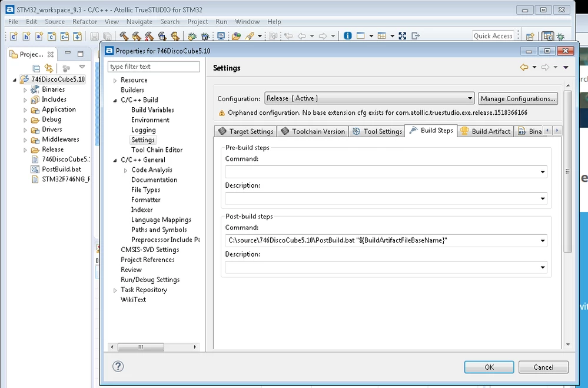Select Paths and Symbols in the tree
The image size is (588, 388).
click(x=159, y=230)
